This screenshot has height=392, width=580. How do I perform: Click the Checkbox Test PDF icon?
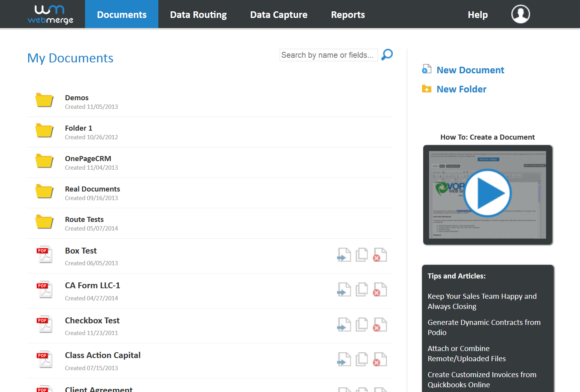[x=44, y=325]
